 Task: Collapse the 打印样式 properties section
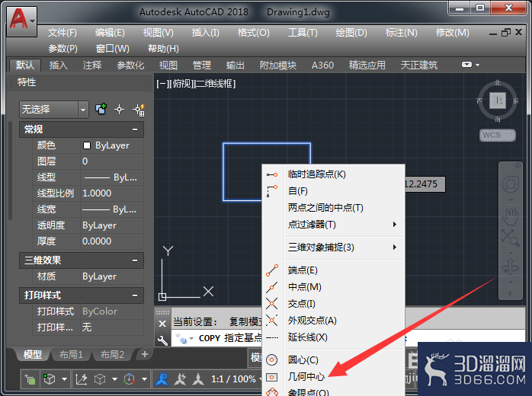(135, 295)
